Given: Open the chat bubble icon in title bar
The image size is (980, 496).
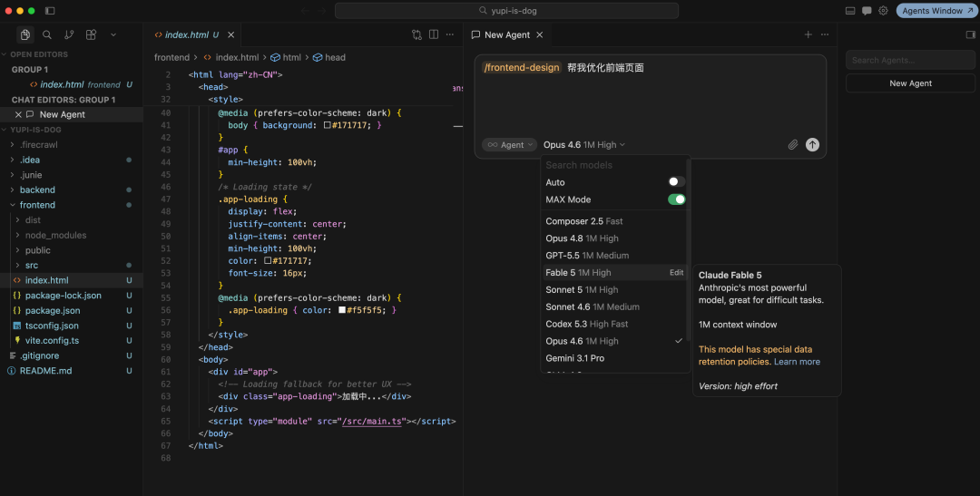Looking at the screenshot, I should tap(867, 11).
